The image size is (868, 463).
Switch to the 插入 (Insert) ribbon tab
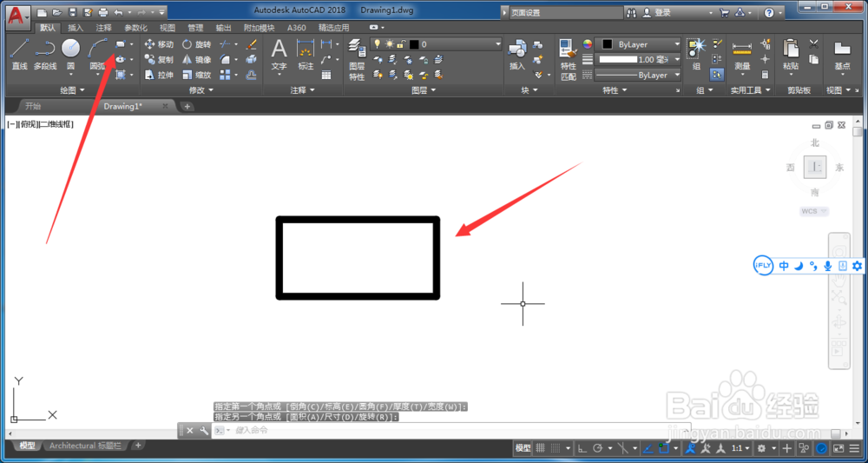[x=76, y=28]
